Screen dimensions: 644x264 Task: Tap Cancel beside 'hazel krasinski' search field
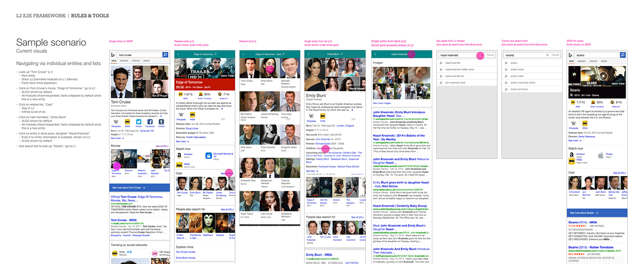pos(490,55)
